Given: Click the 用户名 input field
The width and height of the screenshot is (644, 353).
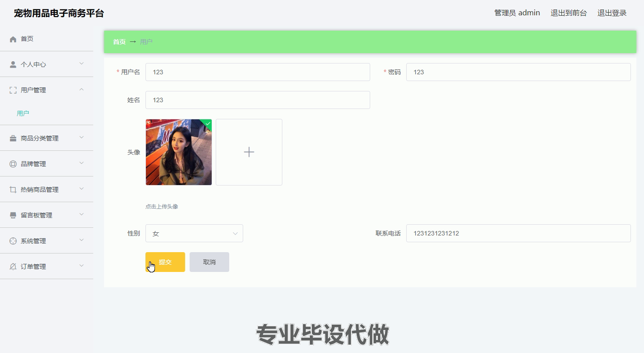Looking at the screenshot, I should pos(258,72).
